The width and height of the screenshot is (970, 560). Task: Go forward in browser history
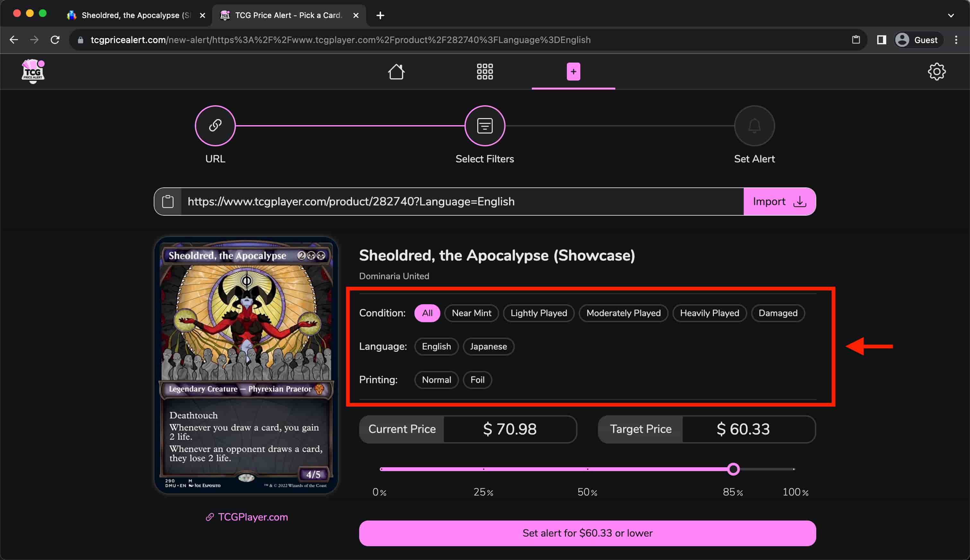(x=35, y=39)
